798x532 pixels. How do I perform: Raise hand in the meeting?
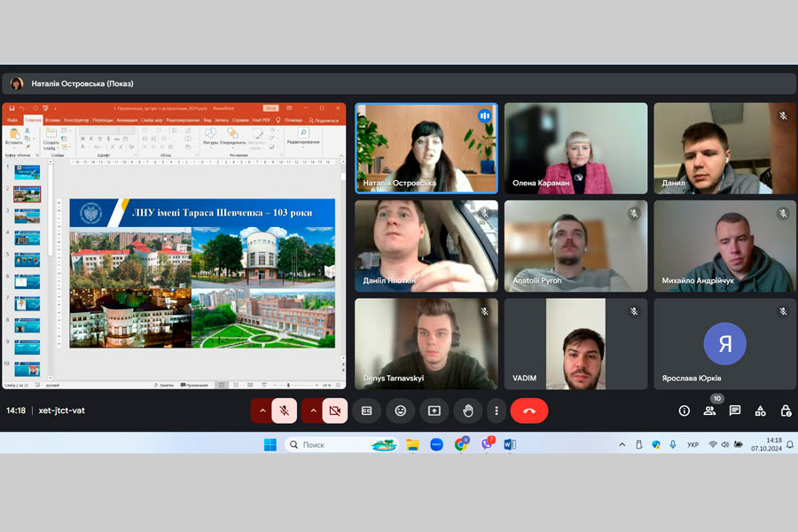pyautogui.click(x=467, y=411)
